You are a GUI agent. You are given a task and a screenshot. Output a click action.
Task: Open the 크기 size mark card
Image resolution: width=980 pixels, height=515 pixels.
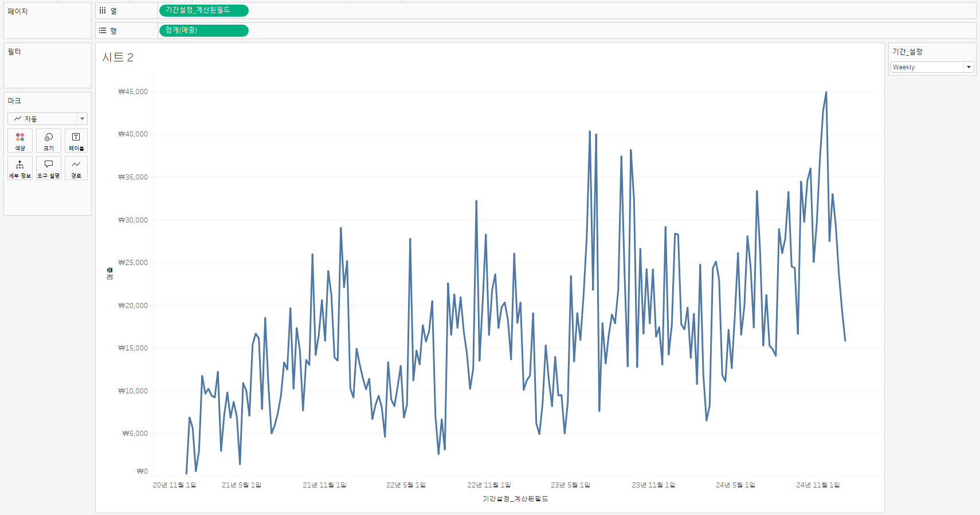pyautogui.click(x=49, y=141)
